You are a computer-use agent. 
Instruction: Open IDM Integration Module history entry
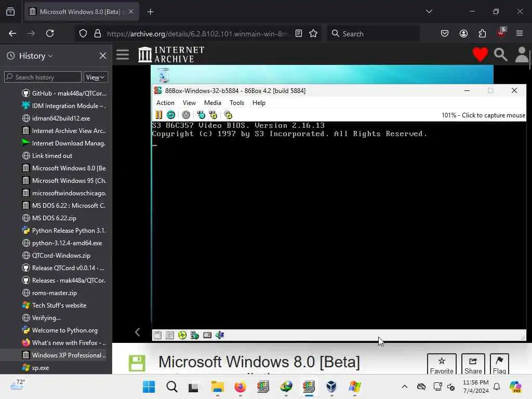pyautogui.click(x=64, y=106)
